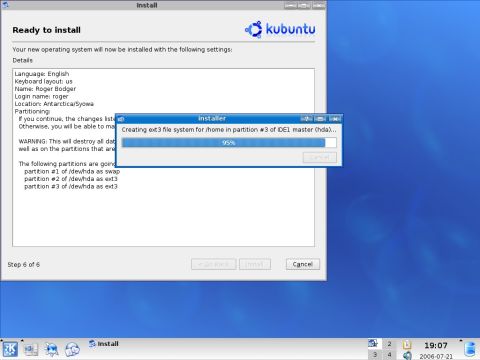Open the Trash icon in the panel
The image size is (480, 360).
(x=470, y=349)
